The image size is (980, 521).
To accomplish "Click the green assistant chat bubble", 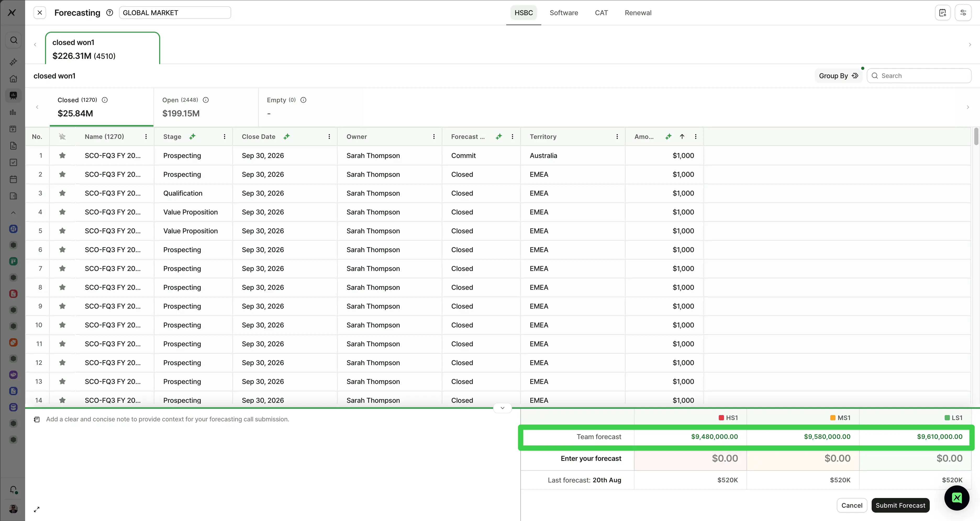I will (x=957, y=498).
